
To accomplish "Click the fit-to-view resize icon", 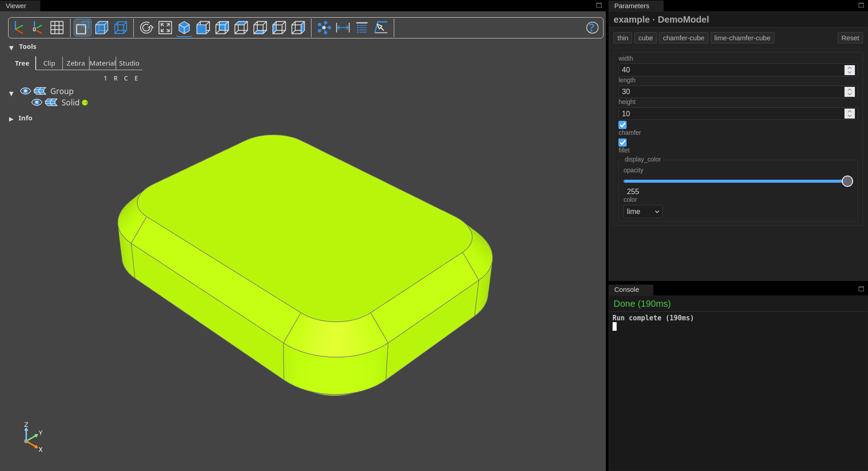I will (x=165, y=28).
